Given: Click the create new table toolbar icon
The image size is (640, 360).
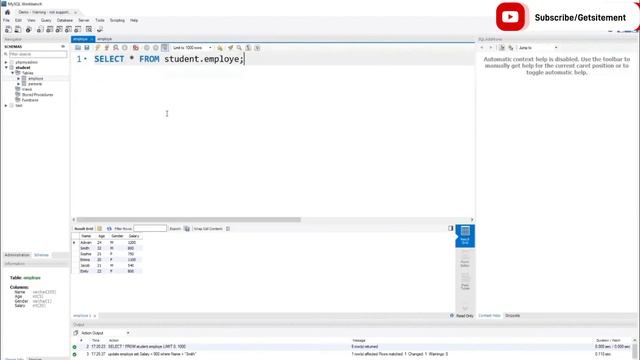Looking at the screenshot, I should 49,29.
